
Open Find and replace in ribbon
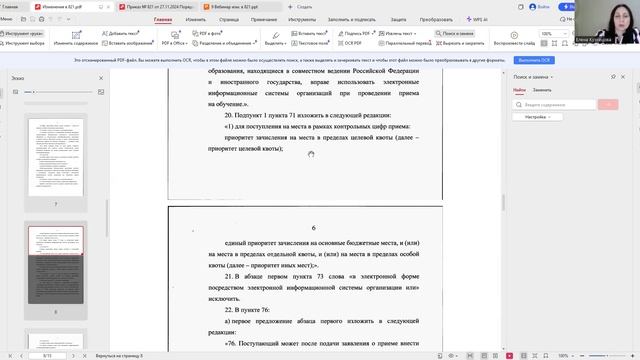(x=455, y=33)
